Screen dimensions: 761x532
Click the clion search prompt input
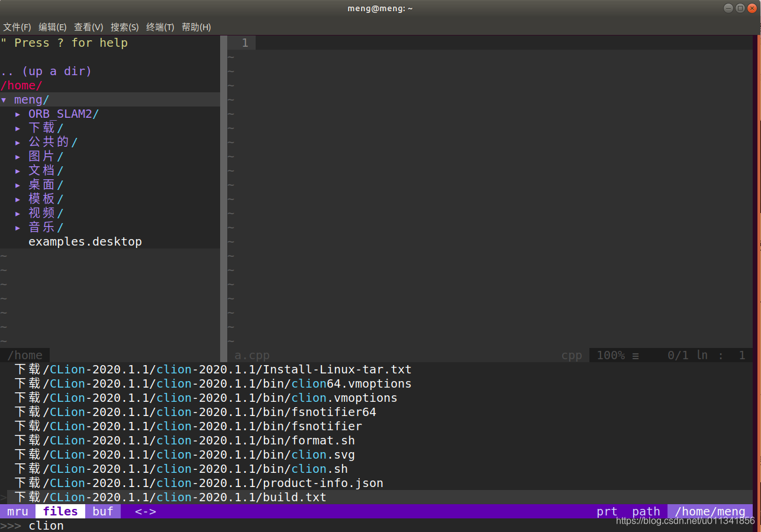[x=46, y=525]
